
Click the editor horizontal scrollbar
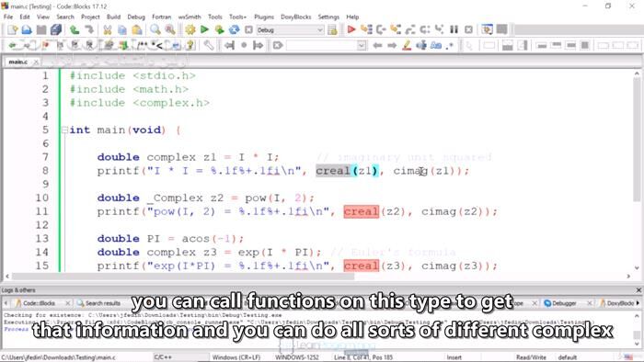[183, 277]
